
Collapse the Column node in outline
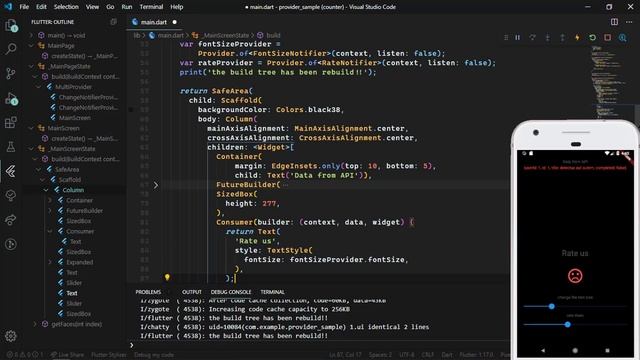click(x=46, y=190)
